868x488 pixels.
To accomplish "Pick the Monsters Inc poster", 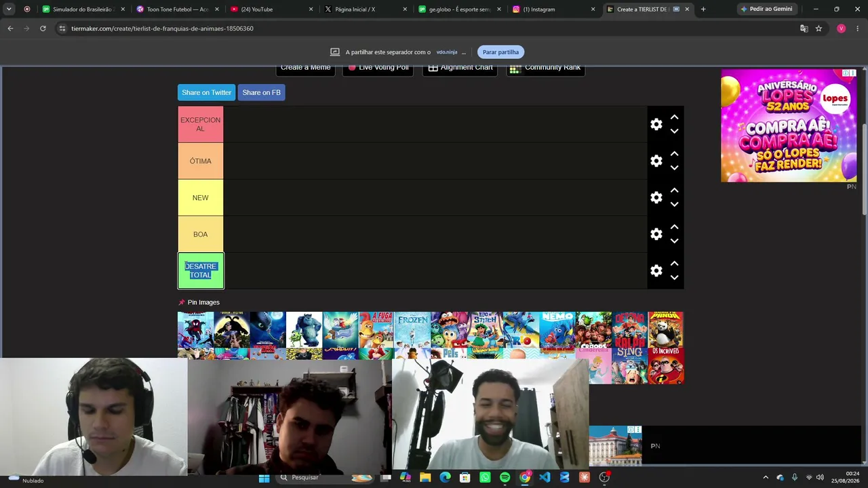I will pyautogui.click(x=304, y=329).
